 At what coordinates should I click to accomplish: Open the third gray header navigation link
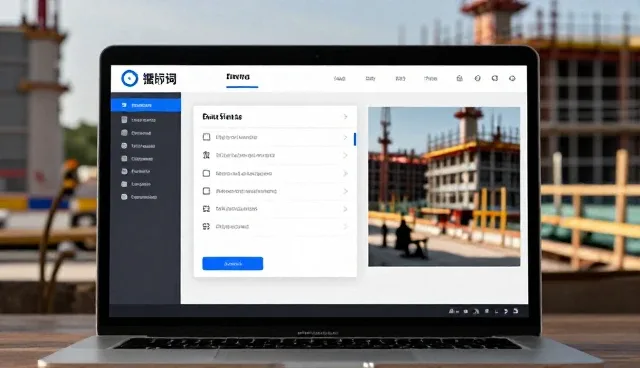point(400,78)
